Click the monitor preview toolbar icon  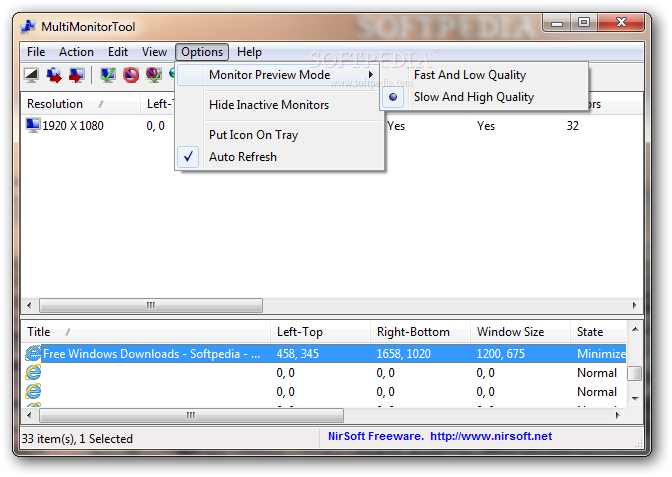(31, 75)
